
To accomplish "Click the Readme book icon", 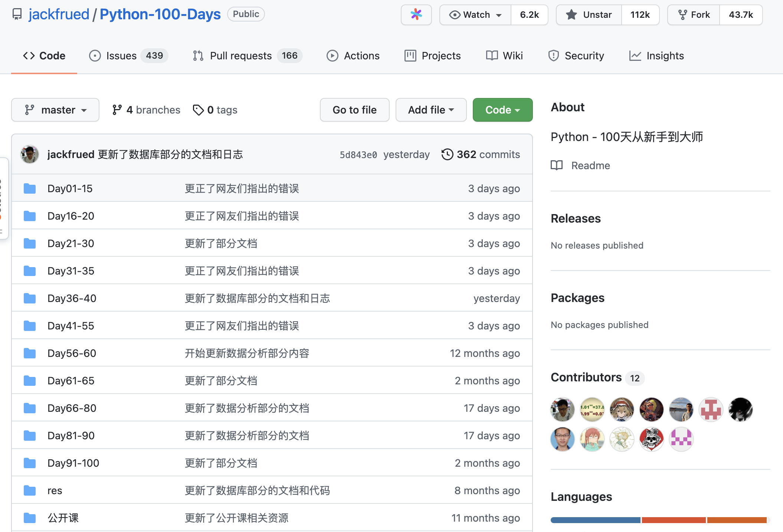I will click(x=557, y=165).
